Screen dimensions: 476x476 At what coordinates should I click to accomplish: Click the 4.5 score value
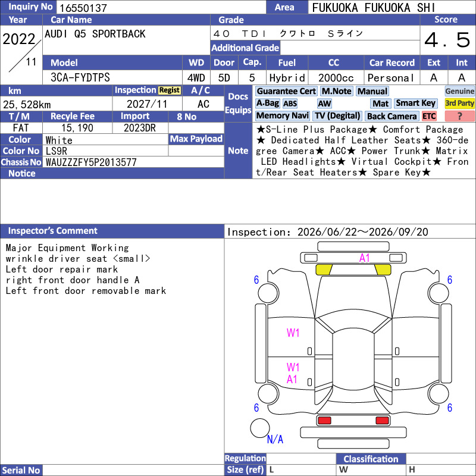447,40
